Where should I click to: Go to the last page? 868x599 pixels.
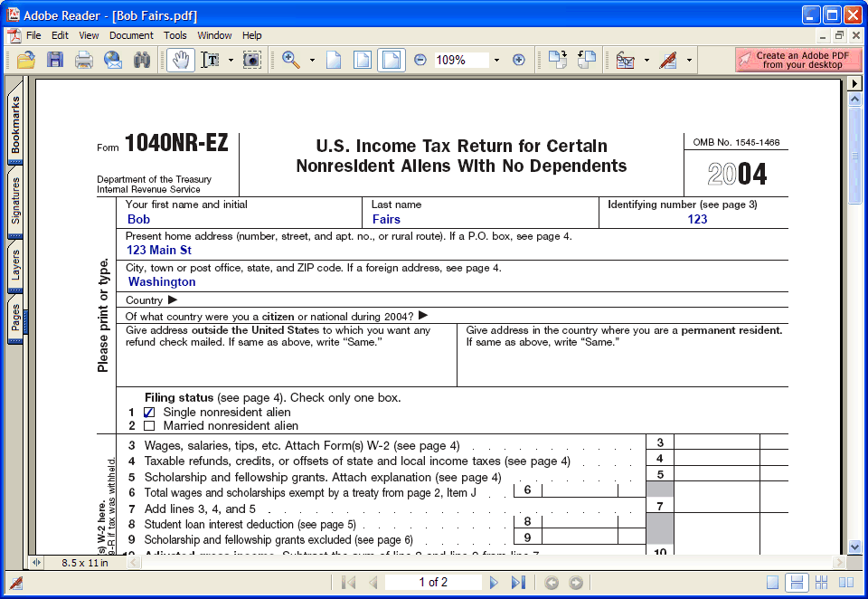[518, 583]
